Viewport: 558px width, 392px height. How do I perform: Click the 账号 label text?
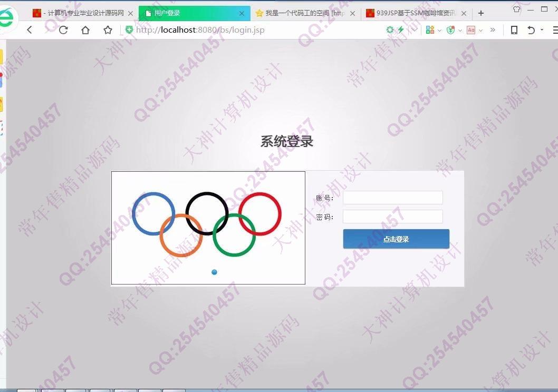click(x=324, y=198)
